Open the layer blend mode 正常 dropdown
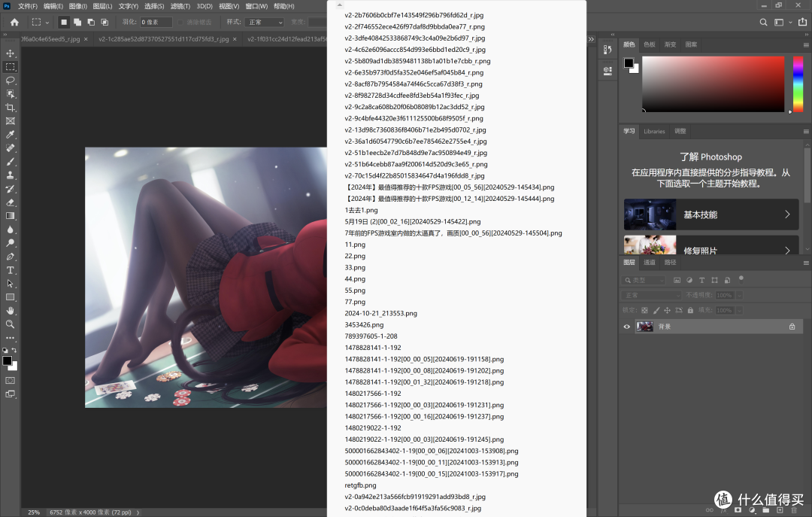 [652, 295]
